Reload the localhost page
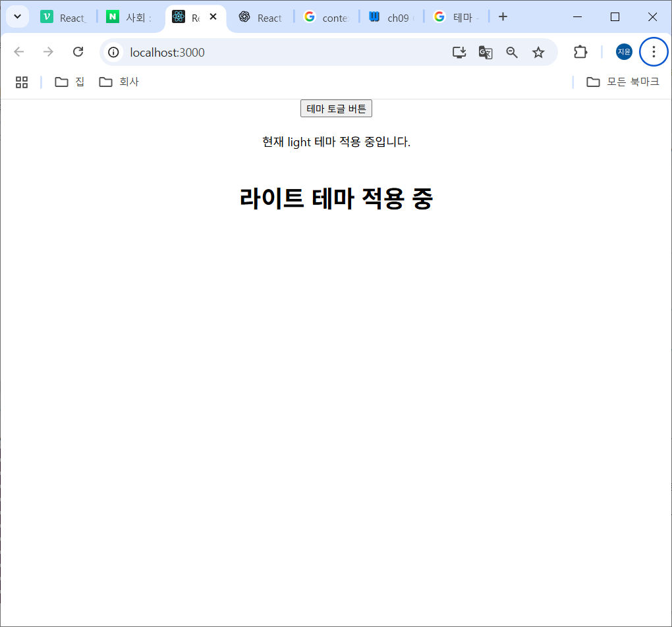 click(78, 52)
